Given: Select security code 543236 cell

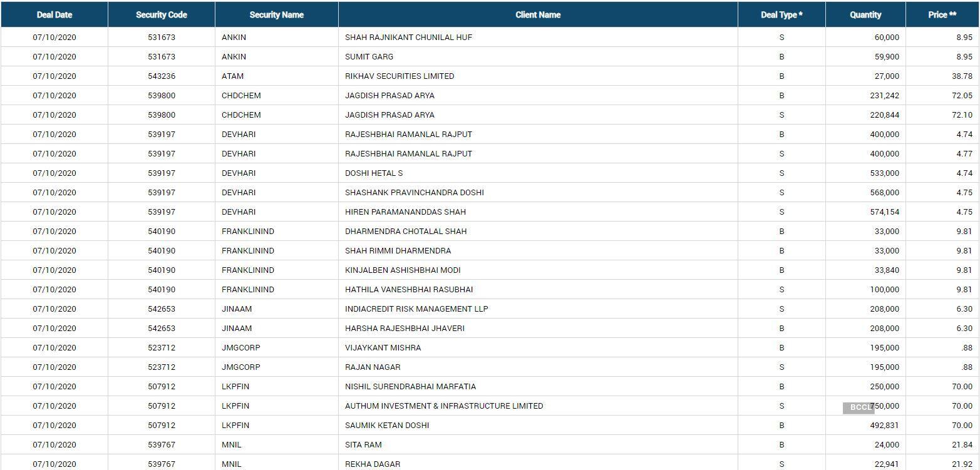Looking at the screenshot, I should (x=161, y=76).
